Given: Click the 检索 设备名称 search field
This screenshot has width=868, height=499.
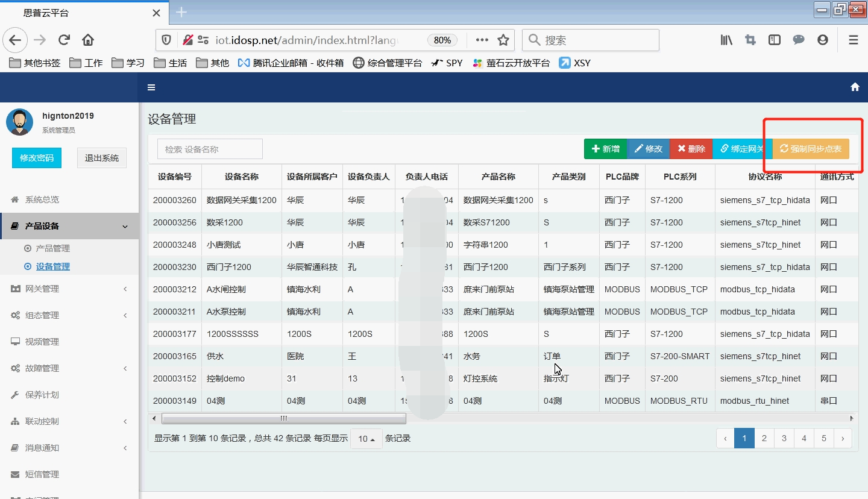Looking at the screenshot, I should pos(210,149).
